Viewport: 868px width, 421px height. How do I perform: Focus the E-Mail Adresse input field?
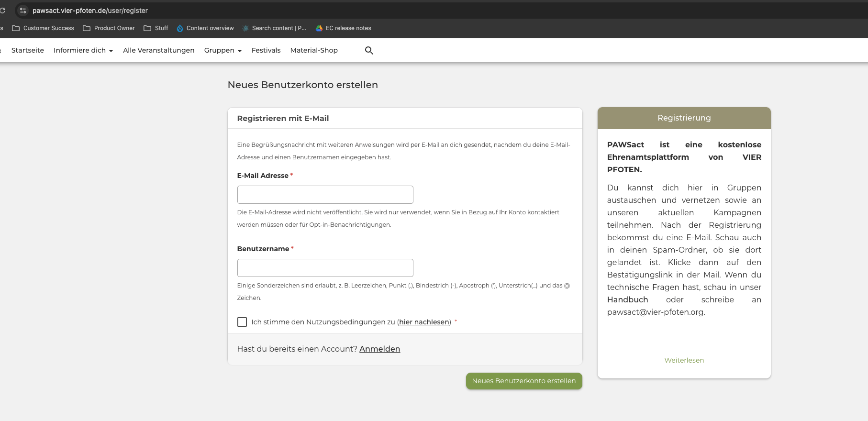325,195
